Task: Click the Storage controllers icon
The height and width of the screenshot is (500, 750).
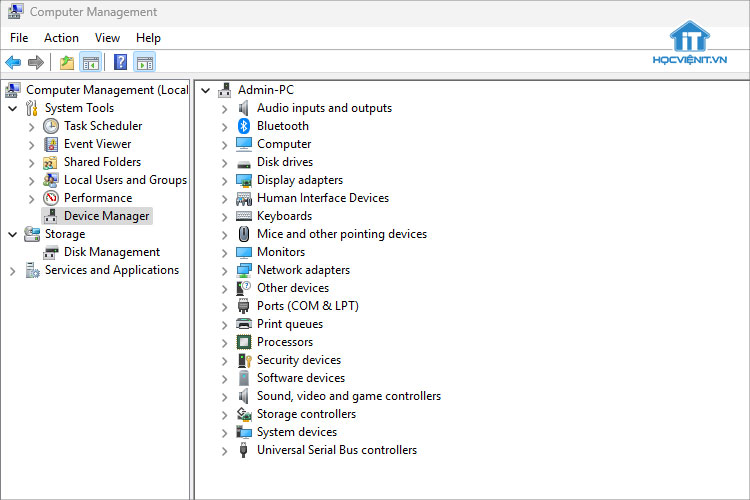Action: pos(244,414)
